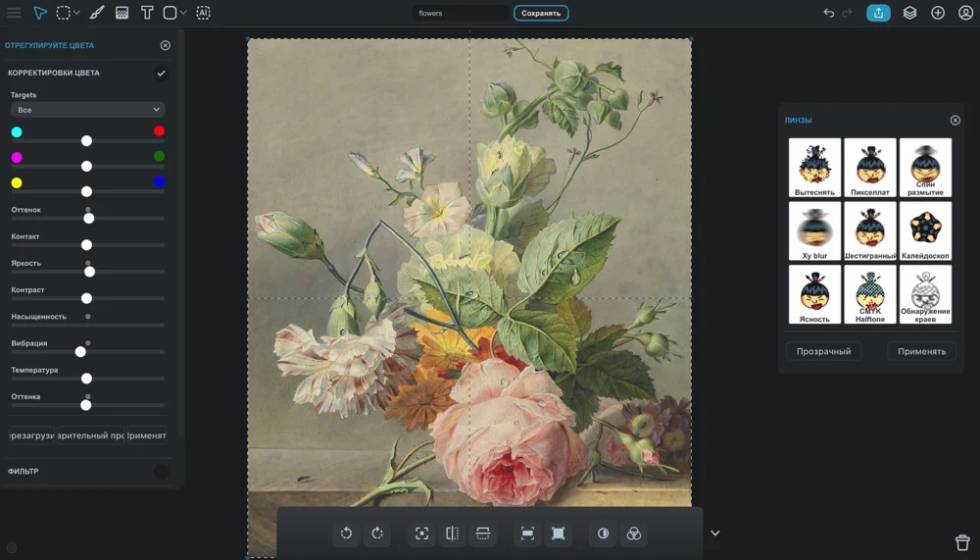Adjust the Температура slider

[x=87, y=379]
